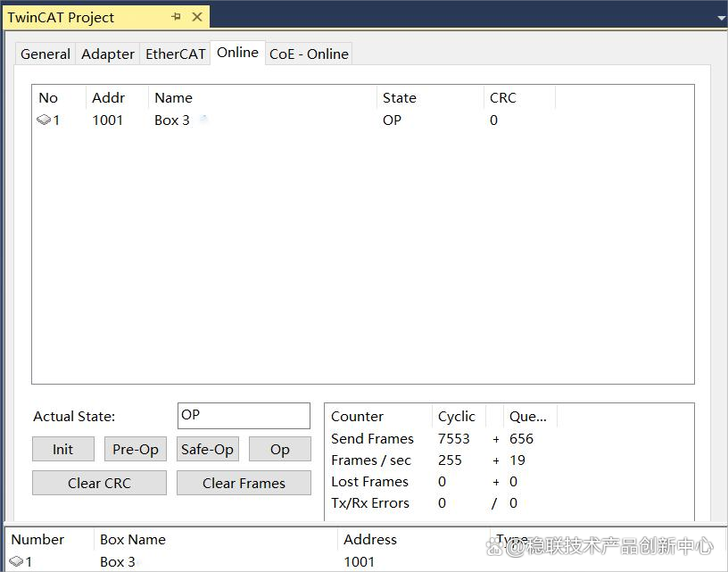Click the State column header
The height and width of the screenshot is (572, 728).
pos(430,97)
